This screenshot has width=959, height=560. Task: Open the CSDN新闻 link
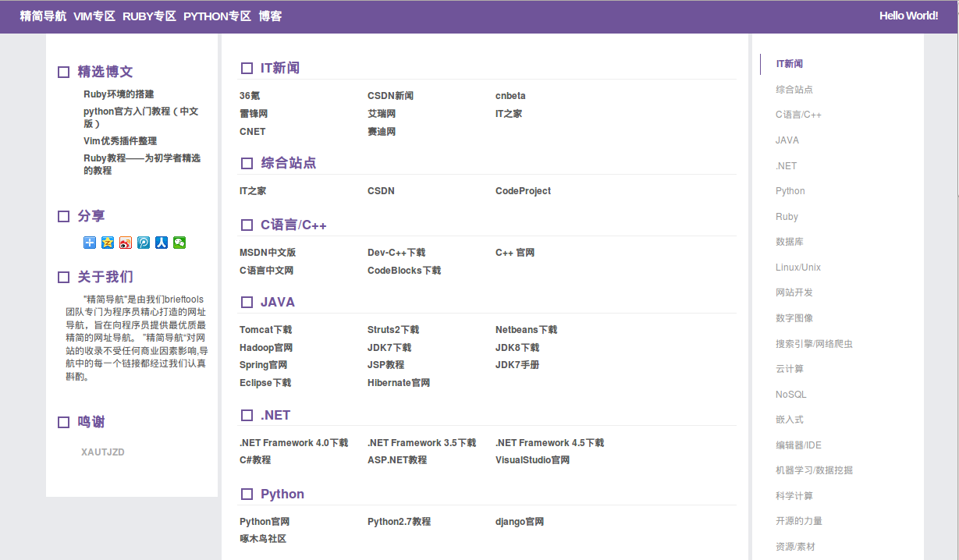(x=391, y=96)
